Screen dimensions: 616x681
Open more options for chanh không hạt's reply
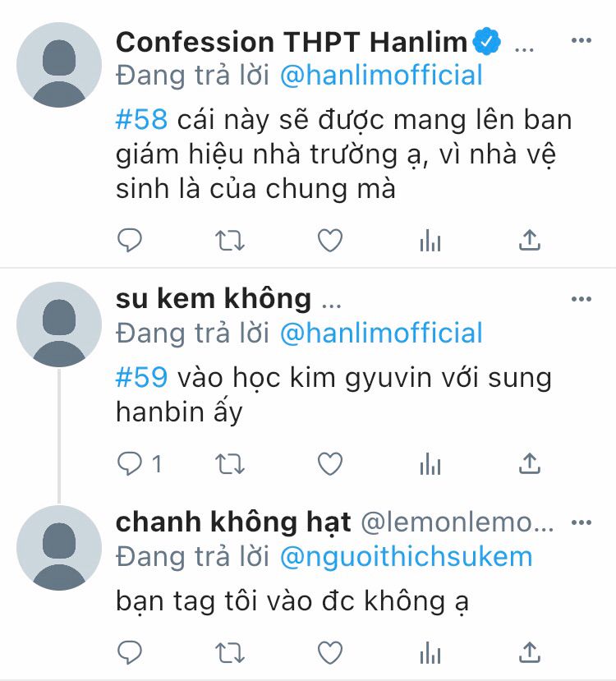(x=582, y=522)
